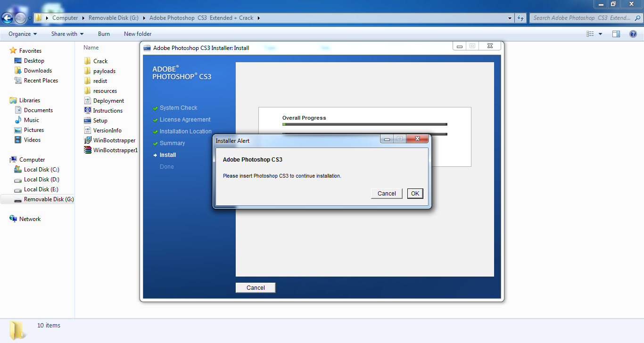Click the Music library icon
The height and width of the screenshot is (343, 644).
pos(18,120)
